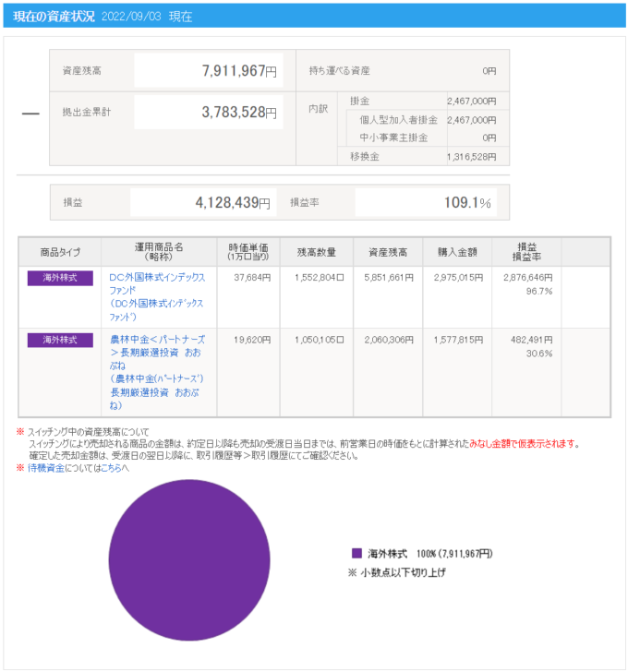Select the unit price 19,620円
Image resolution: width=628 pixels, height=672 pixels.
(252, 340)
